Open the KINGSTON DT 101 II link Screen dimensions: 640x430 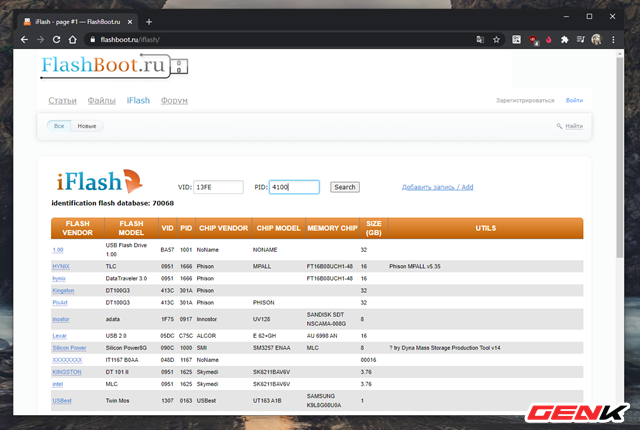(67, 372)
